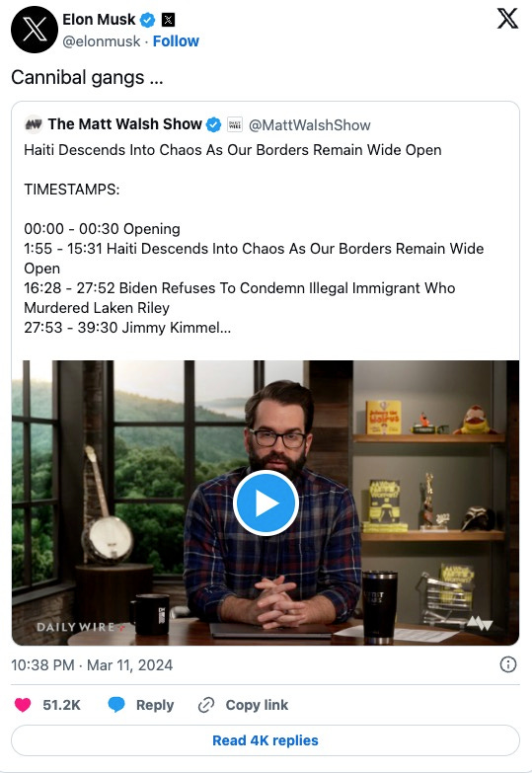Click the Copy link text
The height and width of the screenshot is (773, 532).
tap(257, 705)
